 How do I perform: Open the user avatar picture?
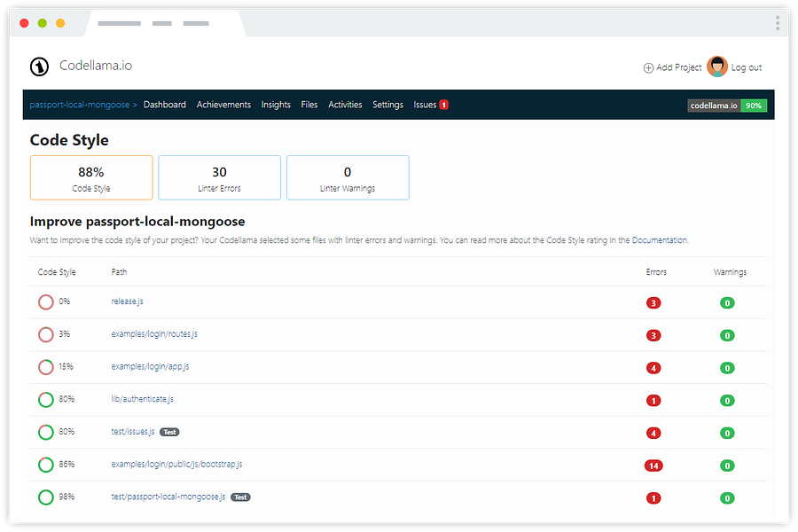717,66
